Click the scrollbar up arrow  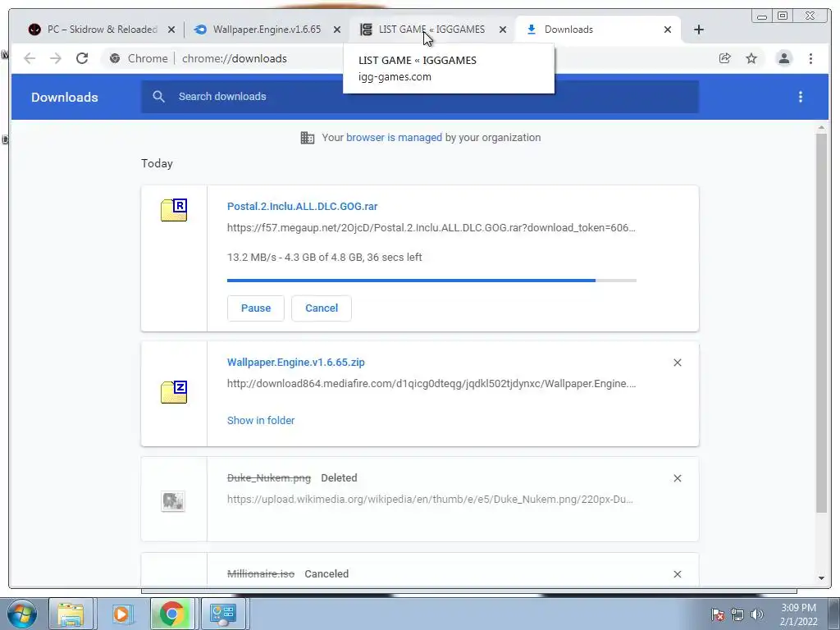821,127
